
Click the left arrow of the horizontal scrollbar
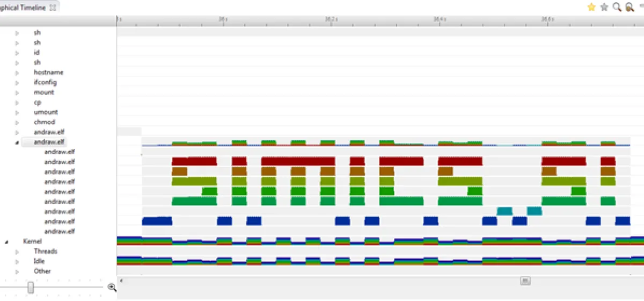121,281
